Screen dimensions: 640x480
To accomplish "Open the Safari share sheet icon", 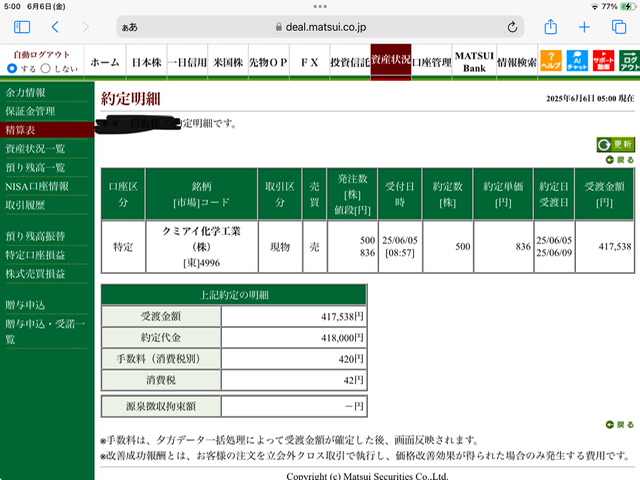I will coord(551,27).
